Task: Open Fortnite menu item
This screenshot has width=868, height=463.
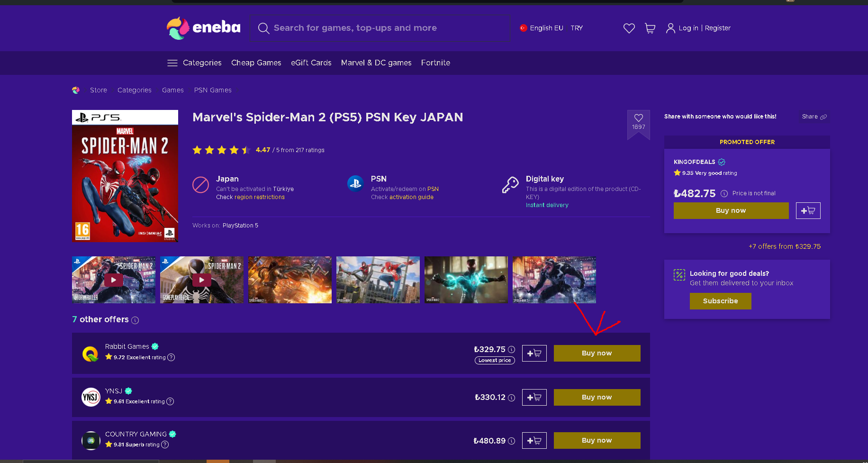Action: click(x=436, y=63)
